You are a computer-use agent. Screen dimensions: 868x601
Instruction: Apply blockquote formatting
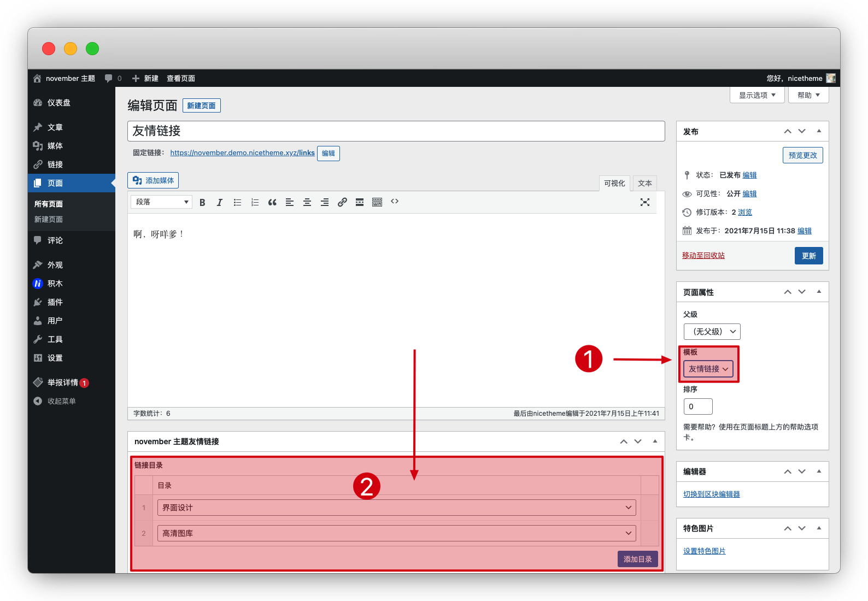point(272,202)
